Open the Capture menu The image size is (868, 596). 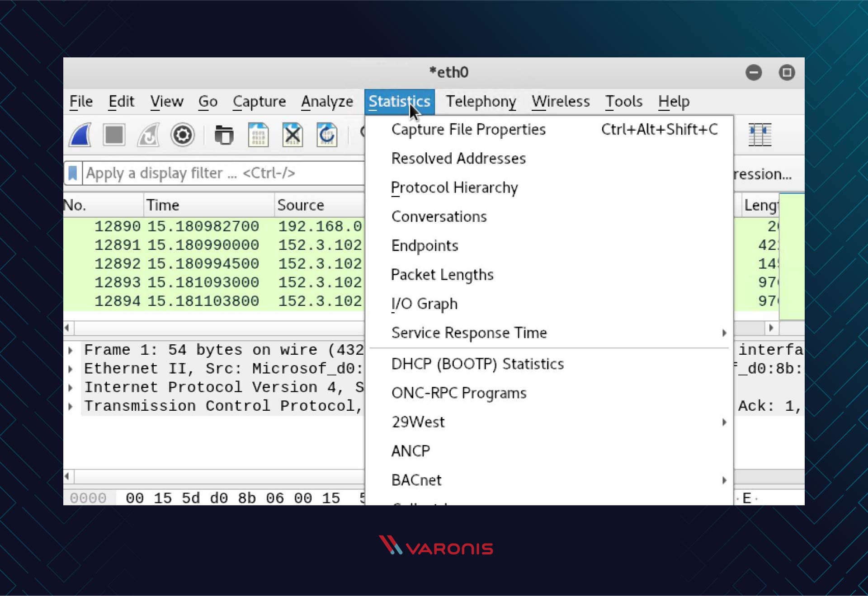pyautogui.click(x=259, y=102)
